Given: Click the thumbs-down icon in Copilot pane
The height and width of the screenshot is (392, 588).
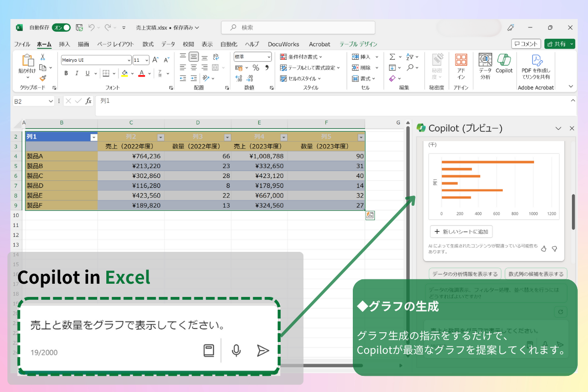Looking at the screenshot, I should (x=555, y=248).
